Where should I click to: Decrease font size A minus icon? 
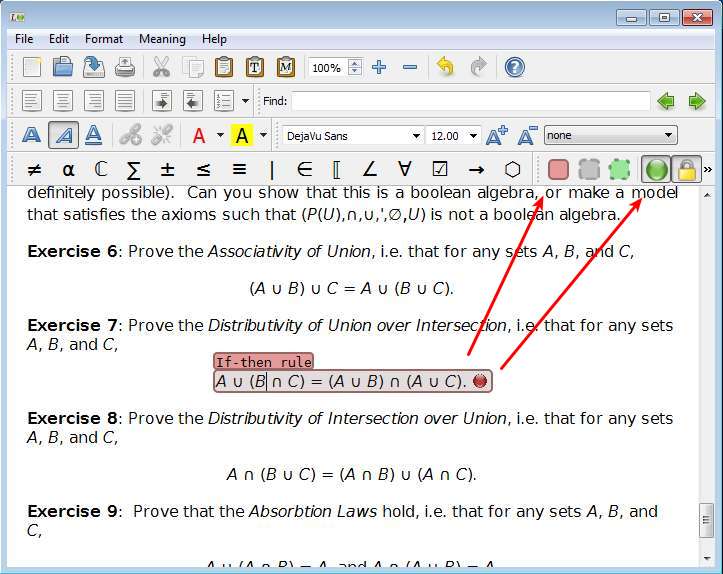click(527, 135)
